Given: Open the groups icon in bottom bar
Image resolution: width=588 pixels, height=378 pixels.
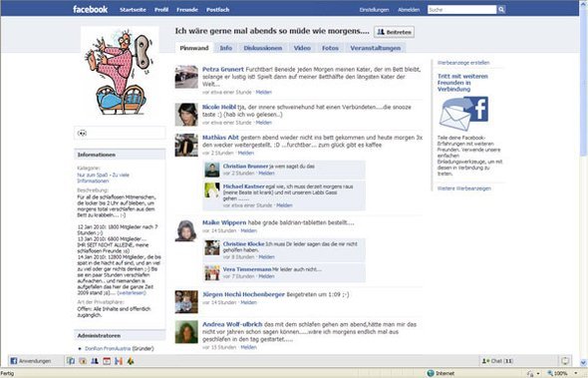Looking at the screenshot, I should point(95,361).
